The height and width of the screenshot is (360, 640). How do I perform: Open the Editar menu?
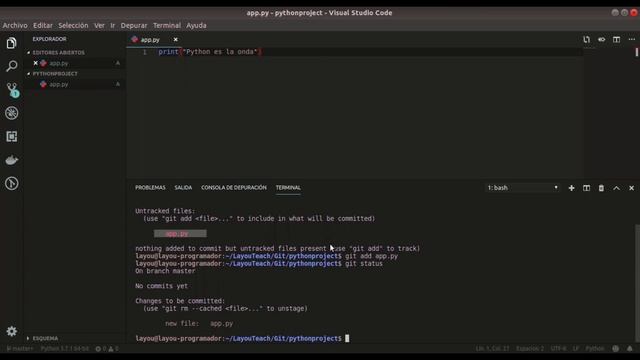point(43,25)
